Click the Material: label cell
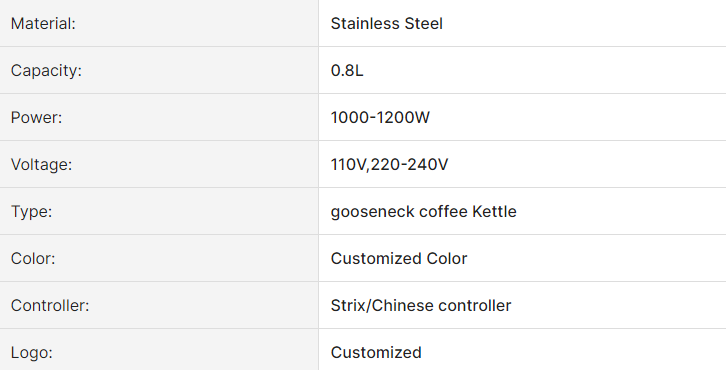 pyautogui.click(x=159, y=23)
